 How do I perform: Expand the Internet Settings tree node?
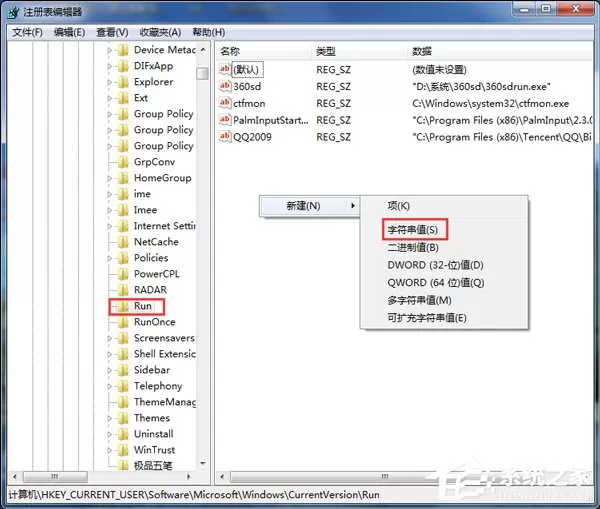pos(109,226)
